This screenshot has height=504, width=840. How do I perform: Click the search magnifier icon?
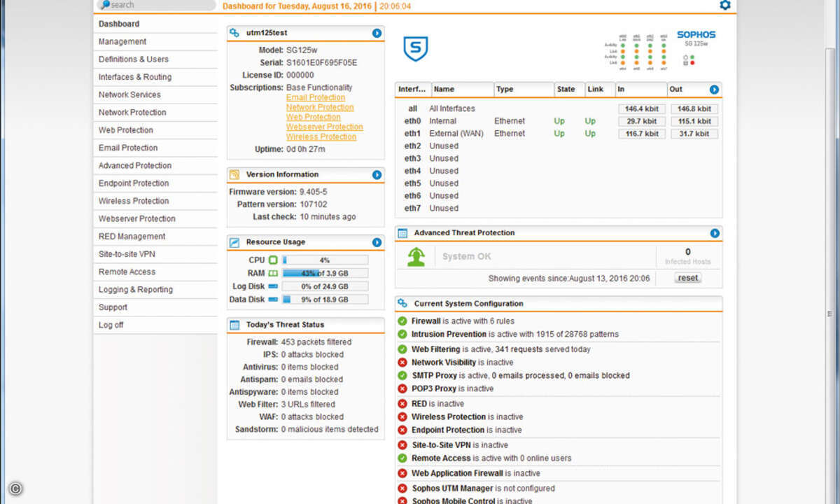[105, 5]
